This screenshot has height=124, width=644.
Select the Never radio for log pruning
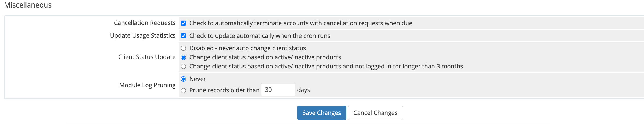[184, 79]
